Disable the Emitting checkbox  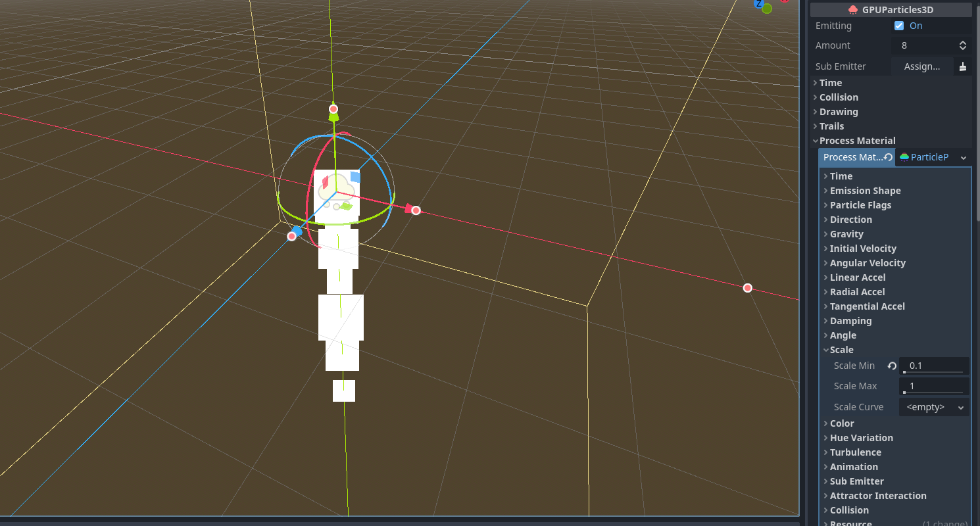(x=898, y=26)
